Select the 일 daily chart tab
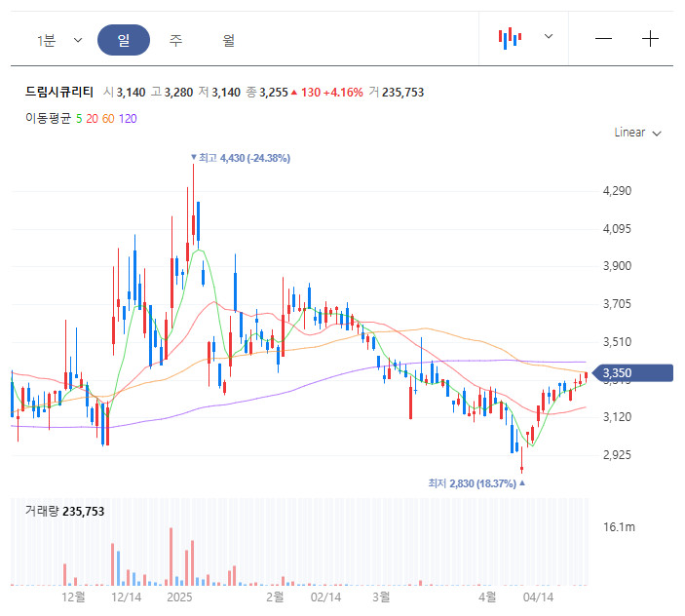 pos(124,40)
